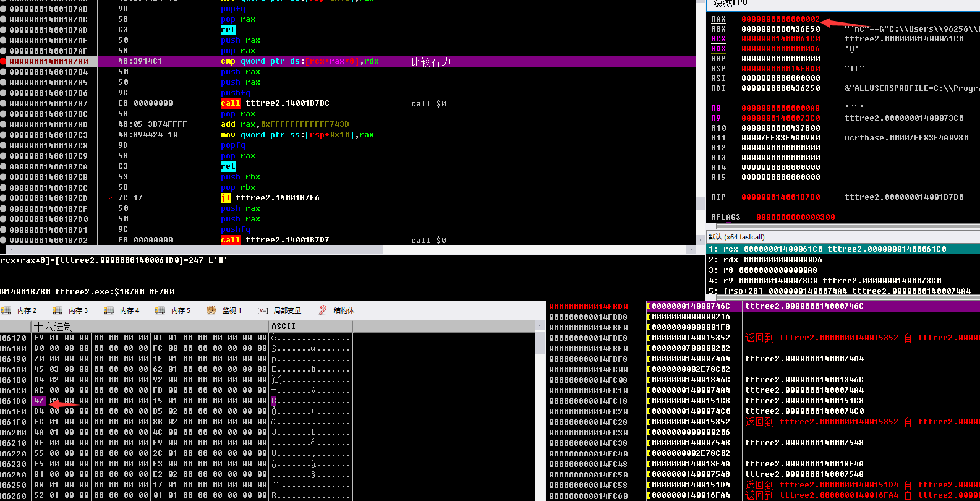Select the RAX register value 0000000000000002

click(781, 19)
